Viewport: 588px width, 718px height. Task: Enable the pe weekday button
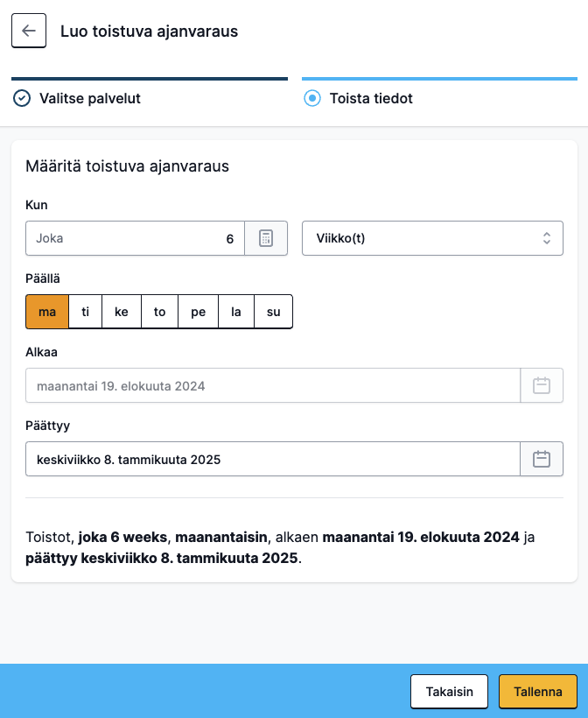198,312
